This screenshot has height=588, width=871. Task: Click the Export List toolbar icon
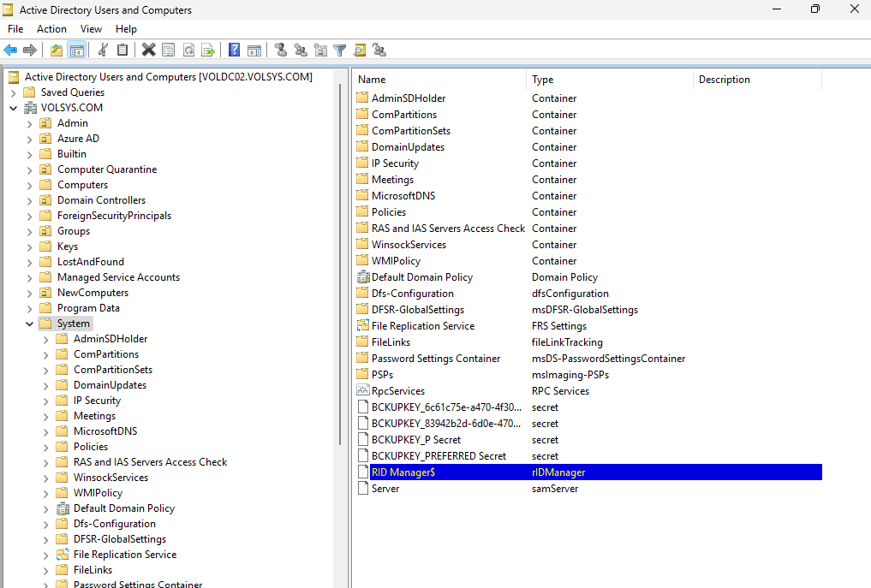click(x=207, y=50)
